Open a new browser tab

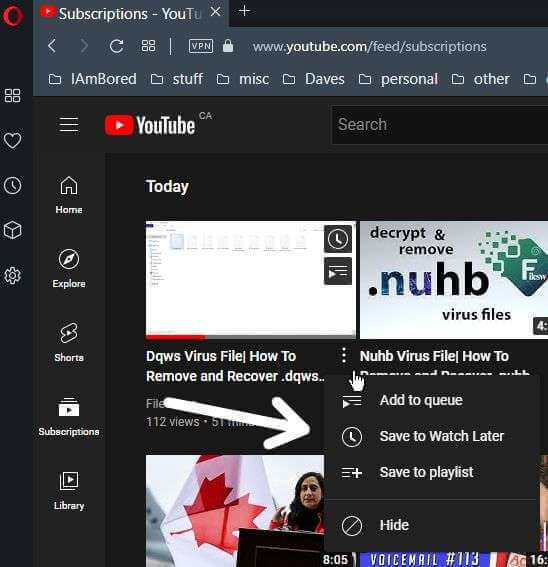point(245,11)
